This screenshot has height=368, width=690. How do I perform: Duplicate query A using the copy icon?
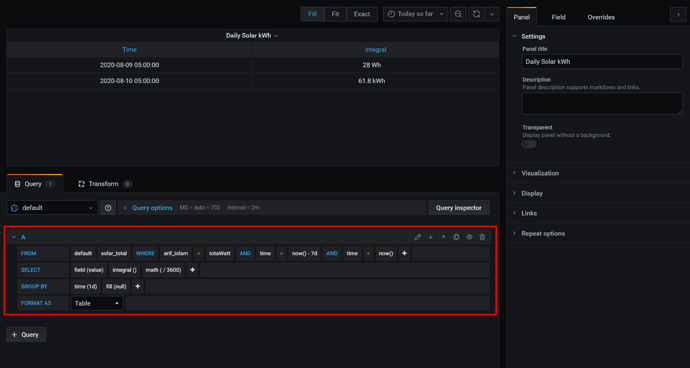[456, 237]
